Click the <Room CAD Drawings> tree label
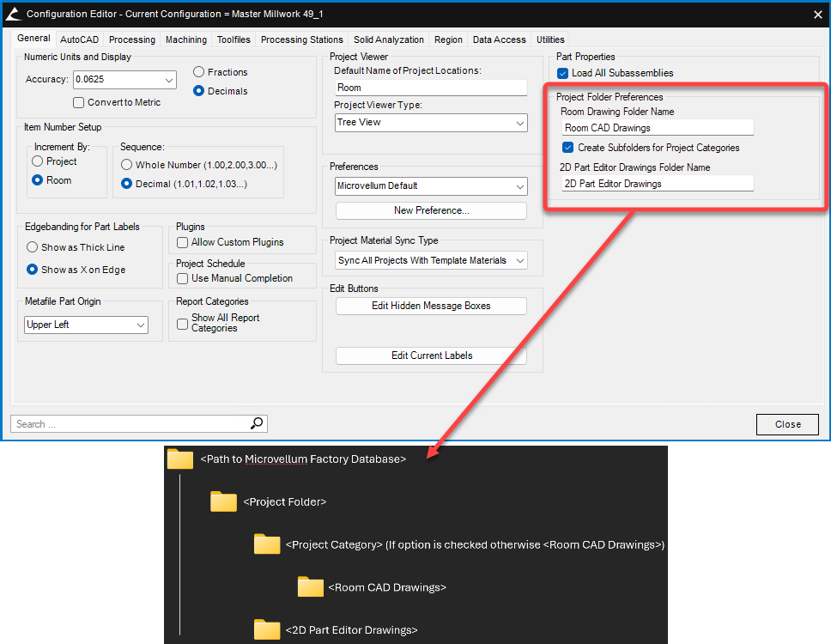Viewport: 831px width, 644px height. (x=387, y=587)
